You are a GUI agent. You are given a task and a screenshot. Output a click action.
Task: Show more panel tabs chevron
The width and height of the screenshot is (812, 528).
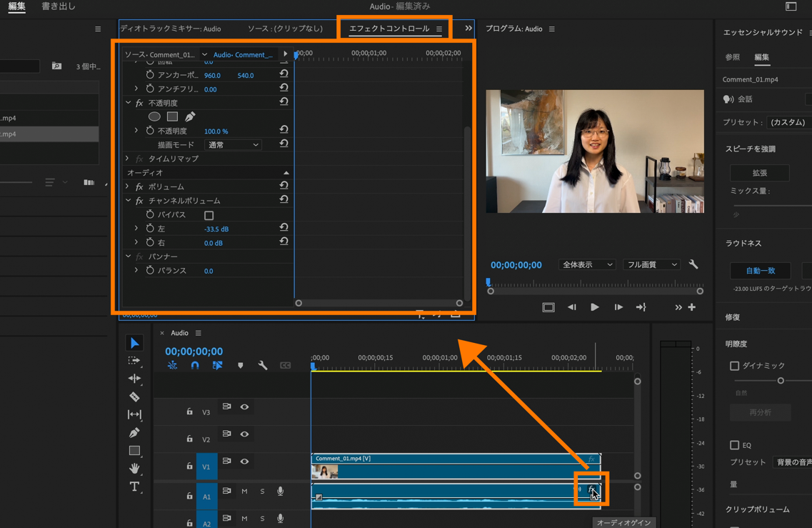pyautogui.click(x=468, y=29)
